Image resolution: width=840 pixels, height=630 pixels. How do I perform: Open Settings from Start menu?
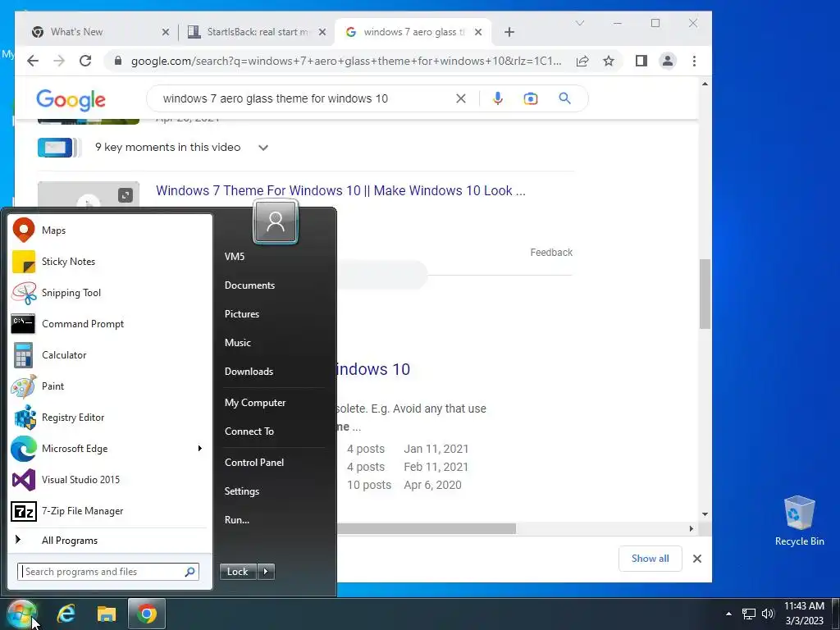click(242, 491)
